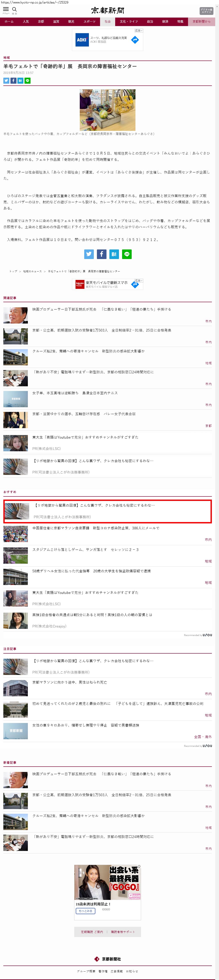Viewport: 219px width, 980px height.
Task: Click AOKI ad blue arrow icon
Action: [x=135, y=40]
